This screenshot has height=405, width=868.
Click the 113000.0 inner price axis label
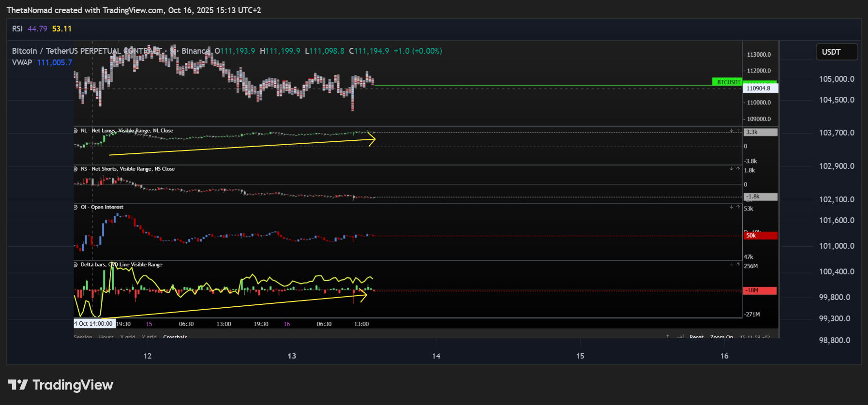click(759, 55)
